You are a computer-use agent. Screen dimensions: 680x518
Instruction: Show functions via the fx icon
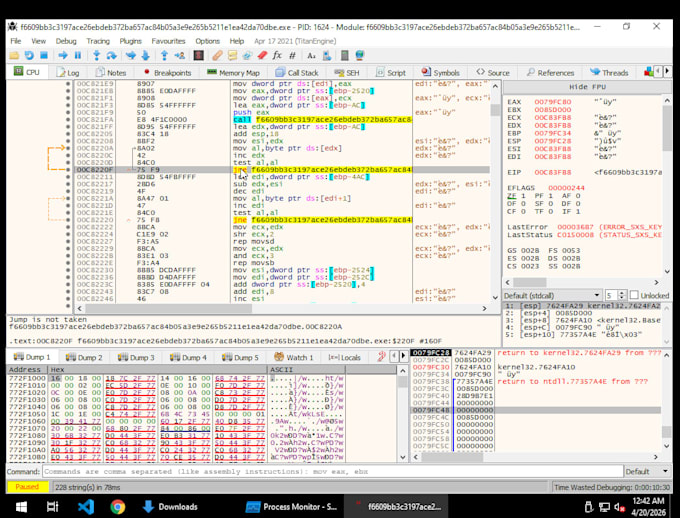(277, 56)
